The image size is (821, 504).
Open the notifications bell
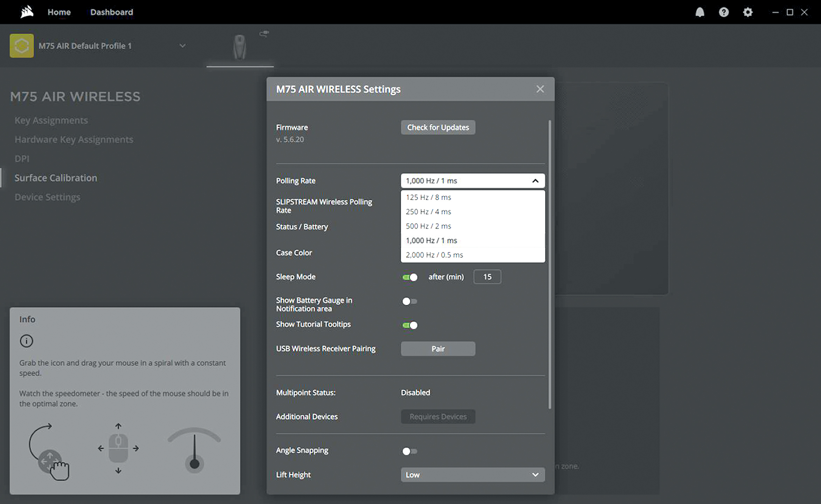click(699, 12)
